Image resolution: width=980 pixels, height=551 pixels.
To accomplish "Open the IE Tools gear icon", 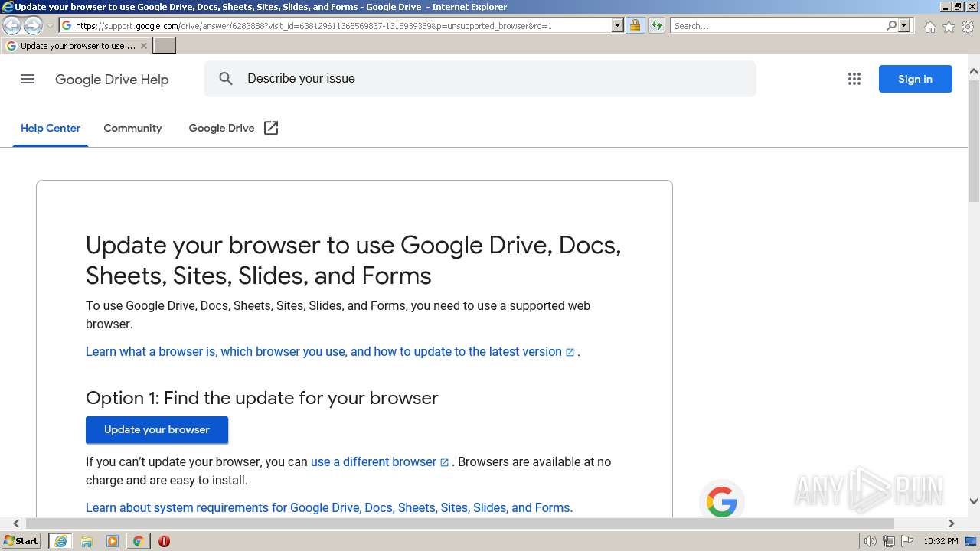I will pyautogui.click(x=968, y=27).
